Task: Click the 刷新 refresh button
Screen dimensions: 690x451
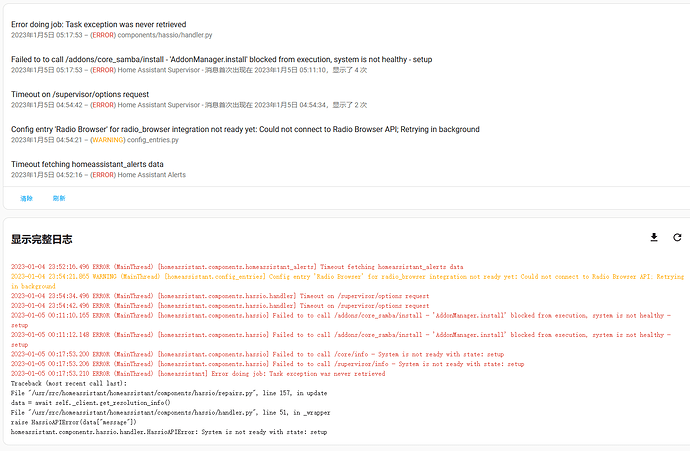Action: pos(59,198)
